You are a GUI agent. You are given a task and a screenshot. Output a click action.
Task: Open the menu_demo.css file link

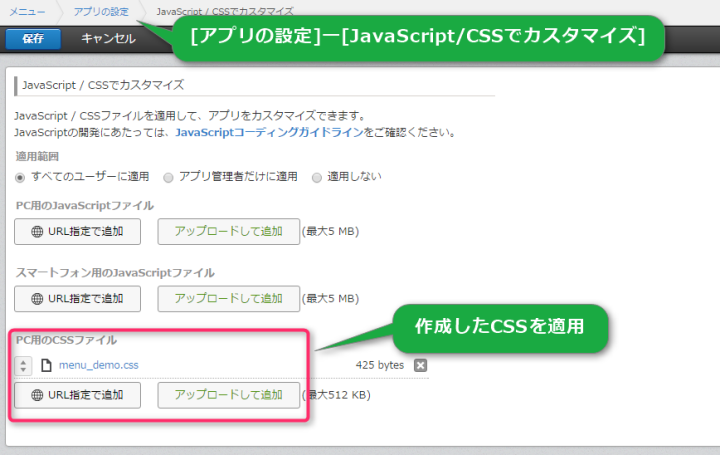tap(98, 365)
